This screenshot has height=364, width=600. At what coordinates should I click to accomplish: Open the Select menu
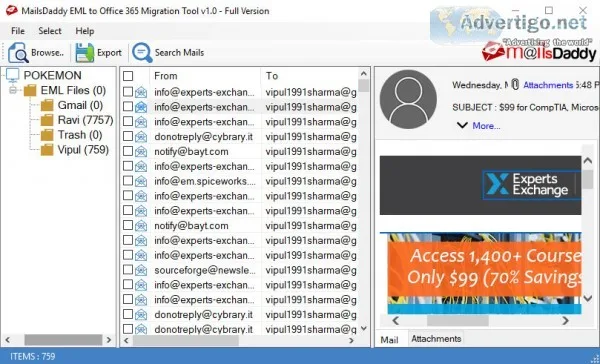[50, 31]
